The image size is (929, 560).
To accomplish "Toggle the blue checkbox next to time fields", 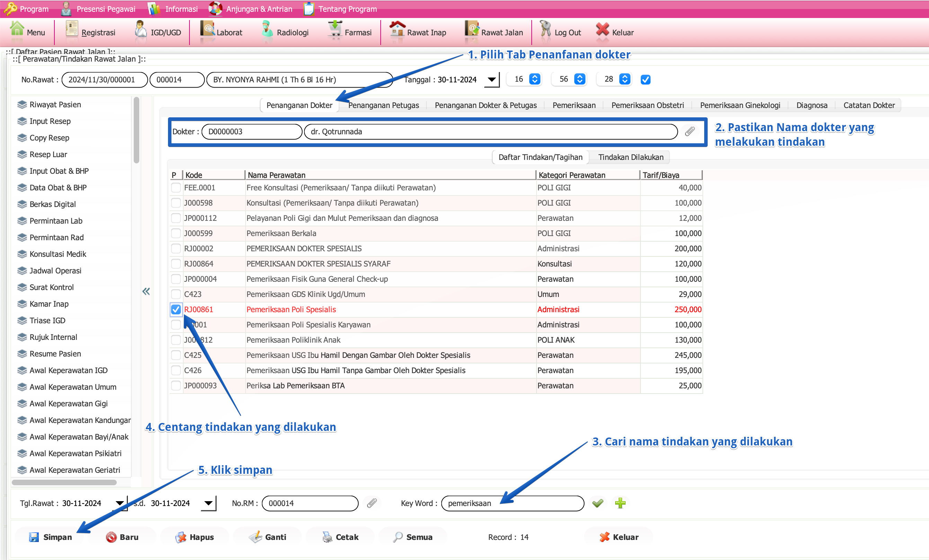I will click(645, 80).
